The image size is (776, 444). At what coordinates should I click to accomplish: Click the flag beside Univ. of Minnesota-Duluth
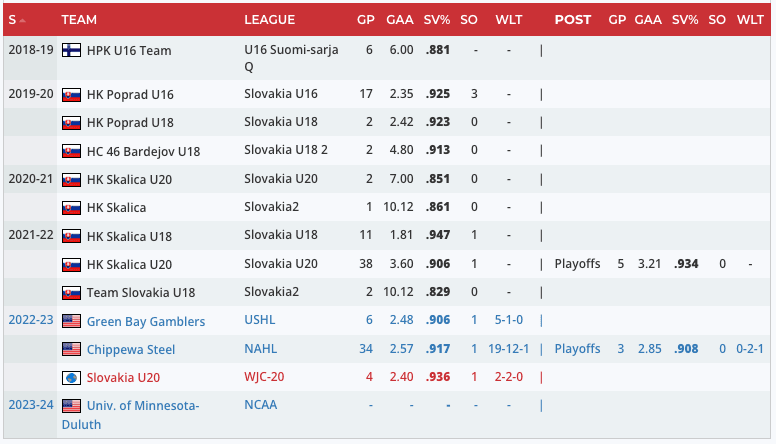tap(71, 406)
